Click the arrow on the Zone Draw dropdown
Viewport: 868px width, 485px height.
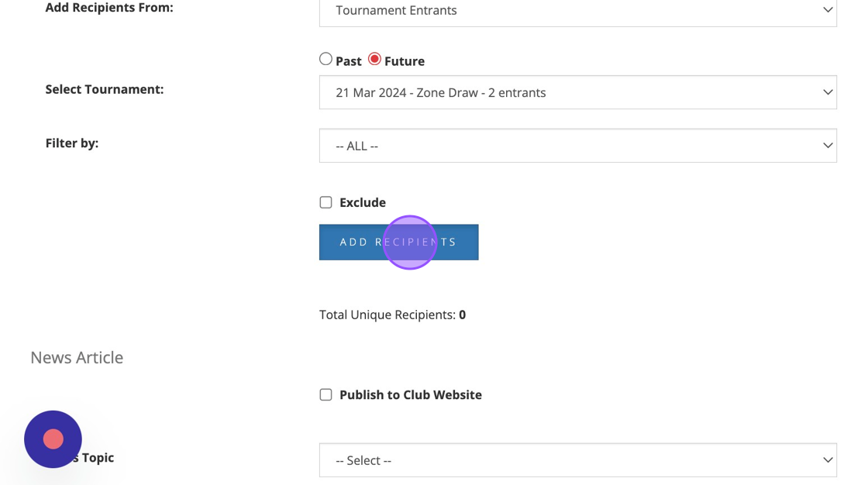tap(827, 92)
